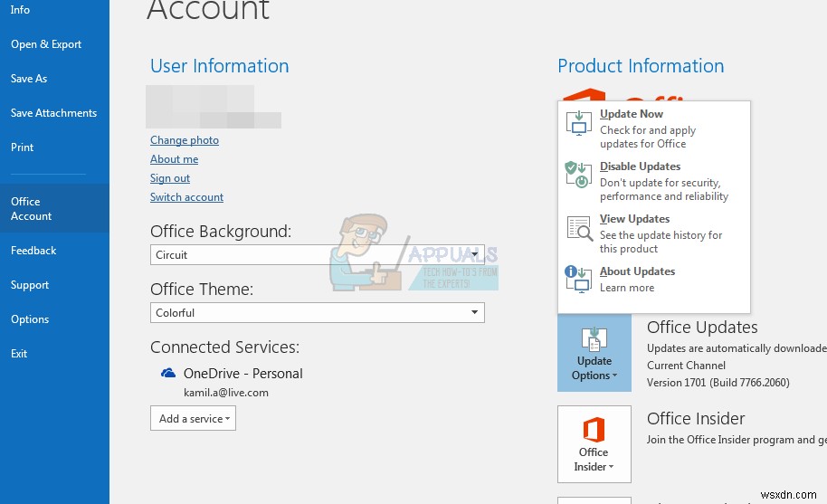The image size is (827, 504).
Task: Click the Change photo link
Action: click(184, 140)
